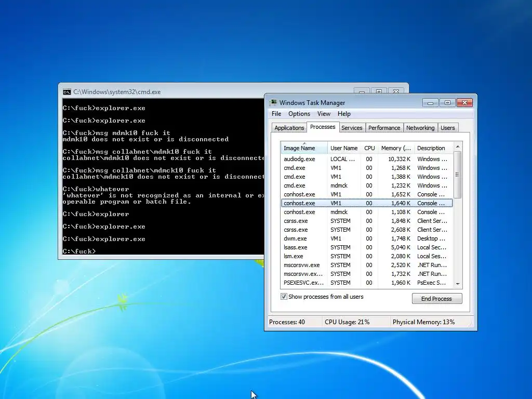Switch to the Services tab
This screenshot has height=399, width=532.
(352, 128)
